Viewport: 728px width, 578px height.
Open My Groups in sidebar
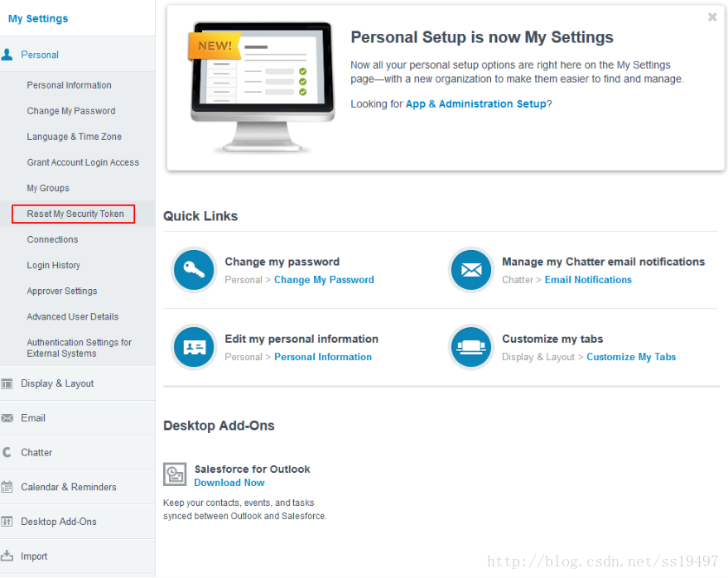pyautogui.click(x=48, y=188)
